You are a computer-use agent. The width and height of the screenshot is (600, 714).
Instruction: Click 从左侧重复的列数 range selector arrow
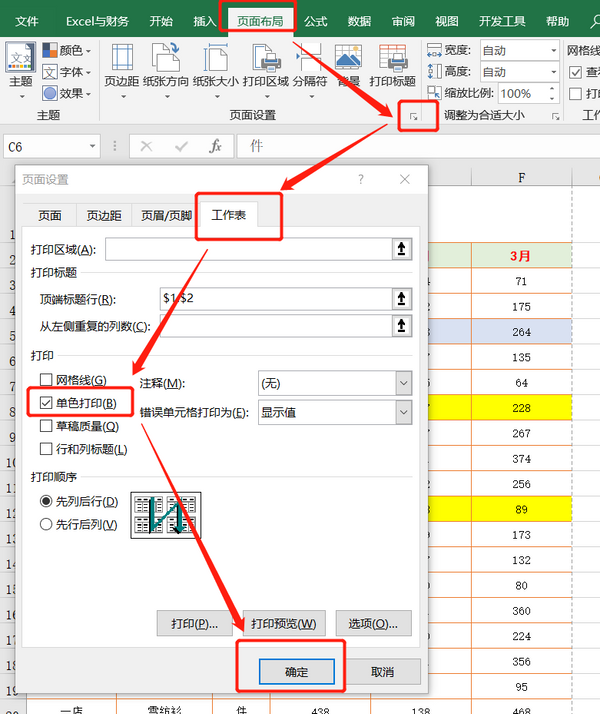pos(402,326)
